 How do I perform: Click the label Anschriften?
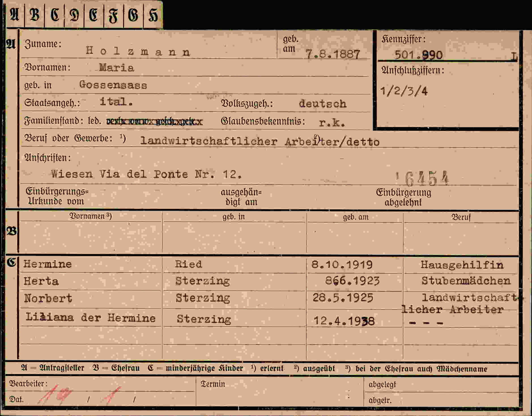point(47,158)
